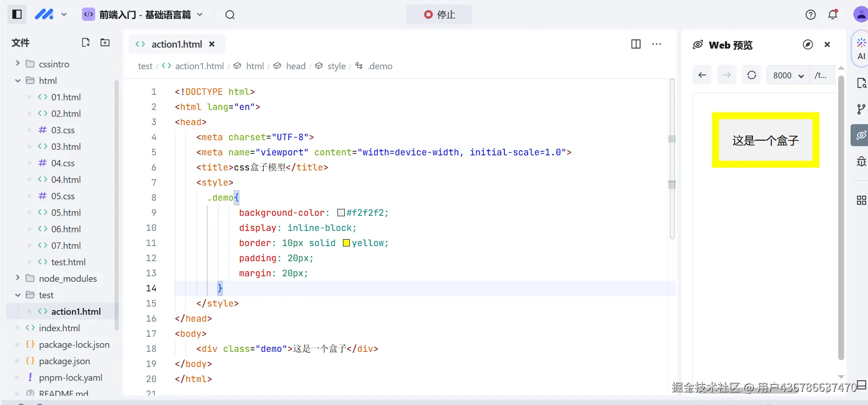
Task: Expand the logo dropdown chevron
Action: pyautogui.click(x=64, y=15)
